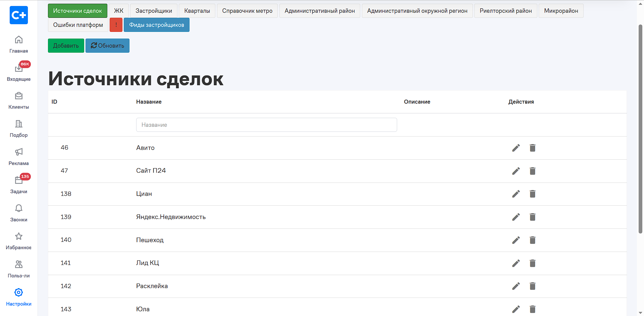Open Настройки gear section
The height and width of the screenshot is (316, 644).
point(19,298)
